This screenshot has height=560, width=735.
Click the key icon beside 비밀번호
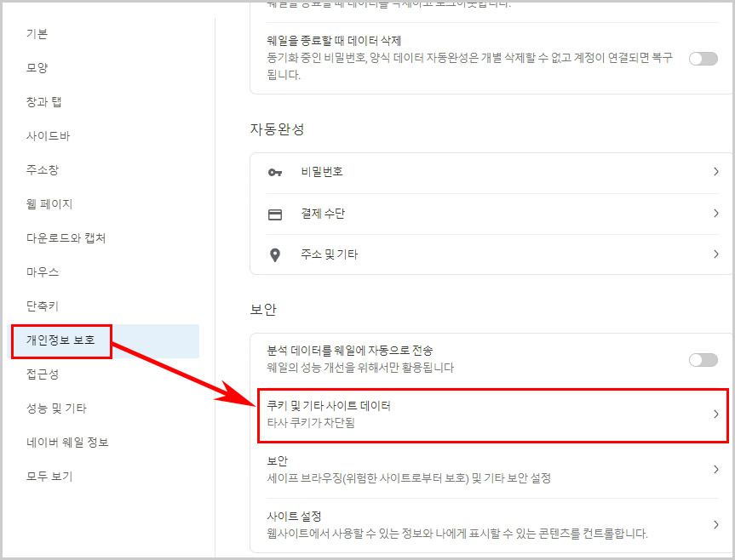pyautogui.click(x=275, y=172)
